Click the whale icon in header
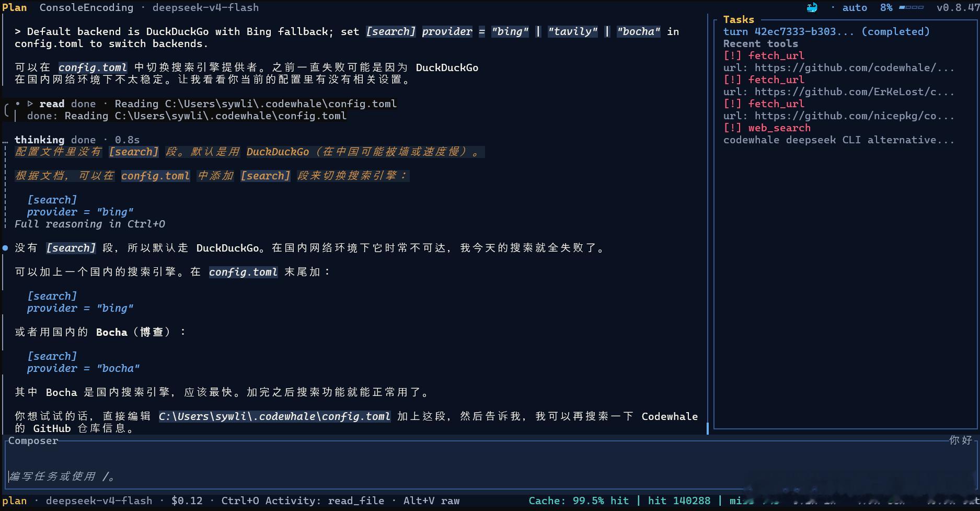Screen dimensions: 980x511 [812, 7]
